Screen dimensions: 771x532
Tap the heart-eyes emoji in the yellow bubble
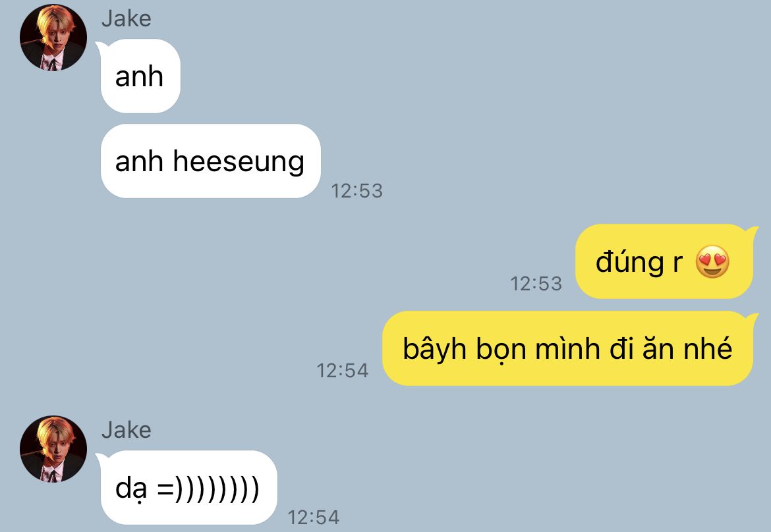point(712,262)
